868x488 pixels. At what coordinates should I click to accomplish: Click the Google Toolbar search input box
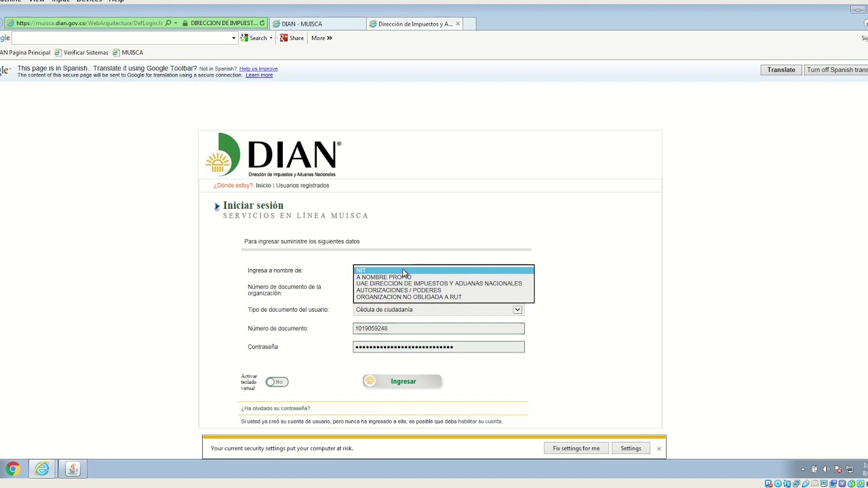[120, 38]
